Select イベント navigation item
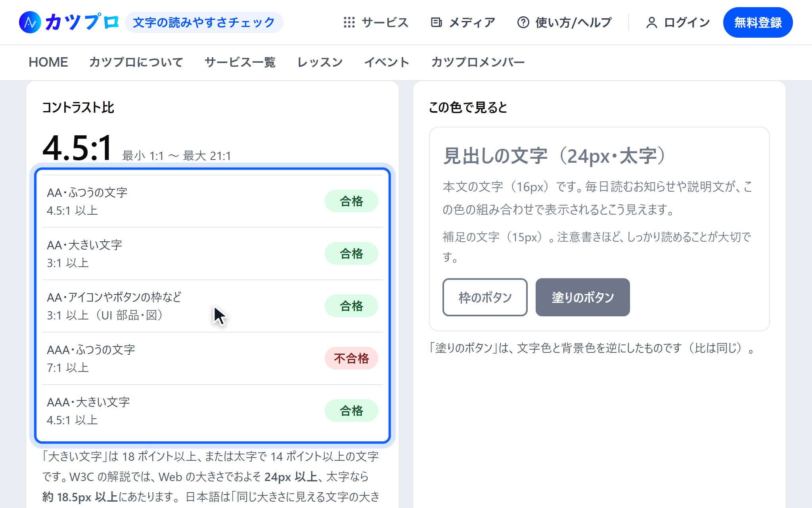This screenshot has width=812, height=508. 387,62
